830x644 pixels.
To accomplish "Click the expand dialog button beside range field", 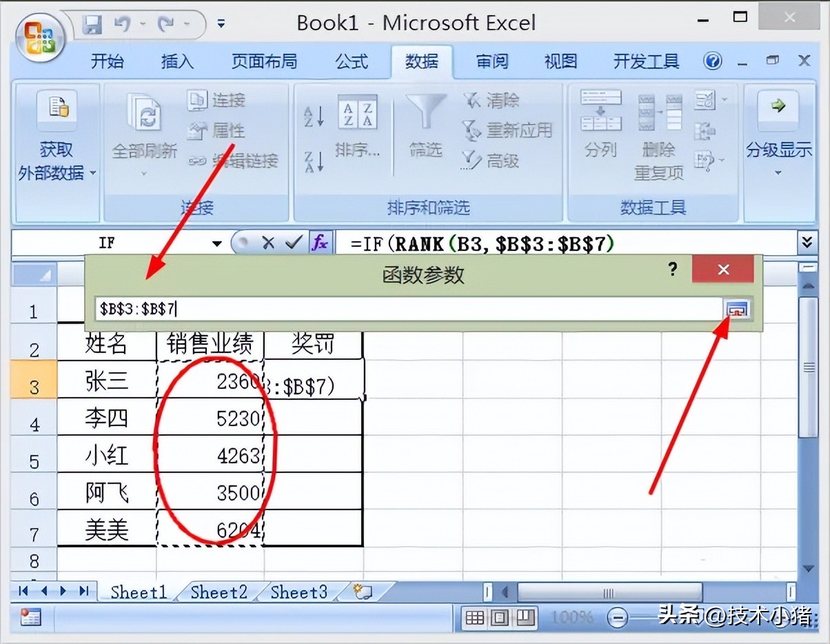I will pos(738,310).
